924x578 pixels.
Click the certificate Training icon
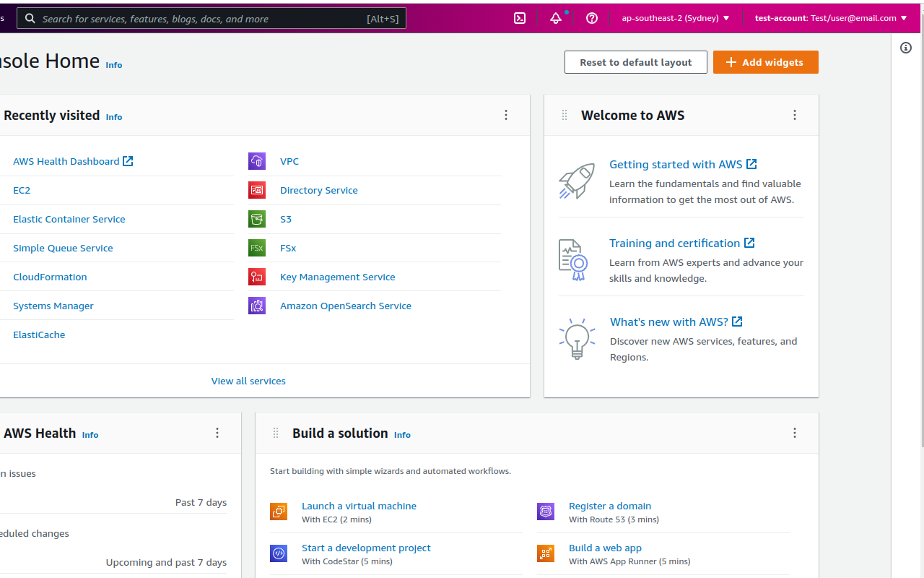click(x=574, y=260)
